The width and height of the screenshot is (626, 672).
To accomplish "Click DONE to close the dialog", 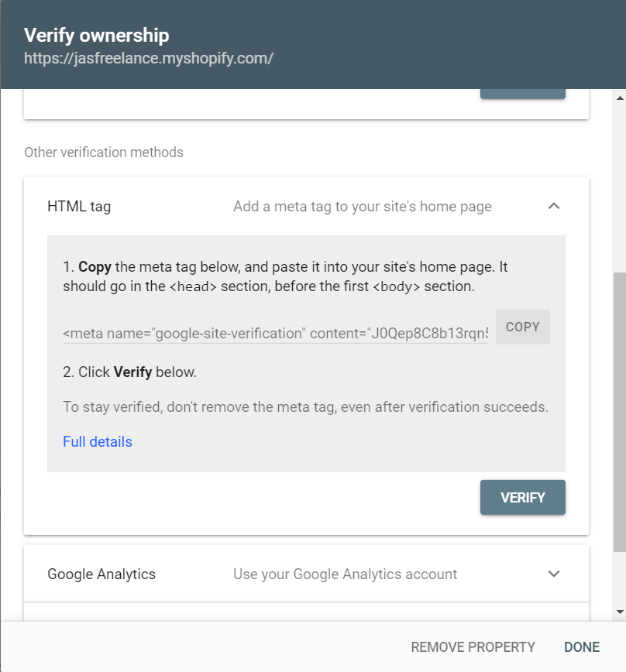I will coord(582,647).
